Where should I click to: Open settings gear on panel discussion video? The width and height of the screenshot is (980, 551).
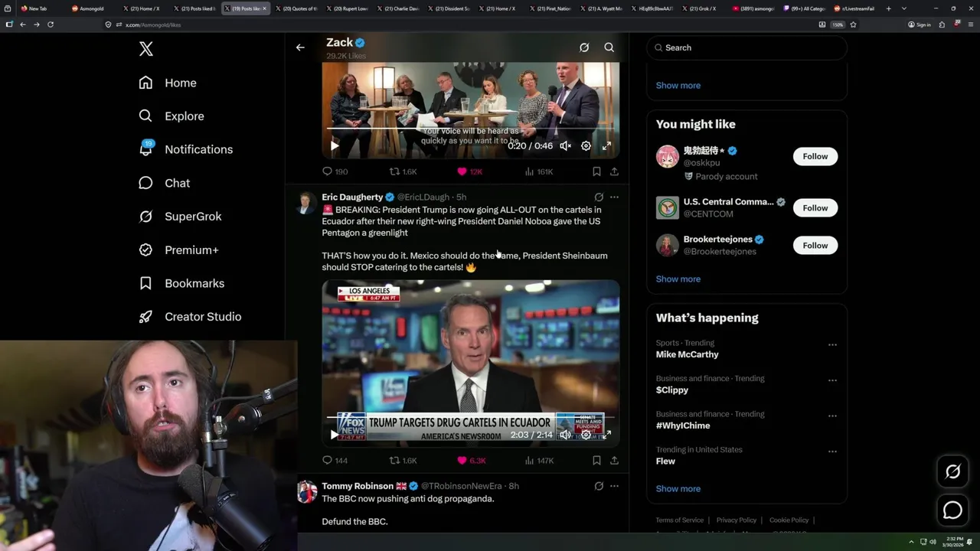(586, 145)
